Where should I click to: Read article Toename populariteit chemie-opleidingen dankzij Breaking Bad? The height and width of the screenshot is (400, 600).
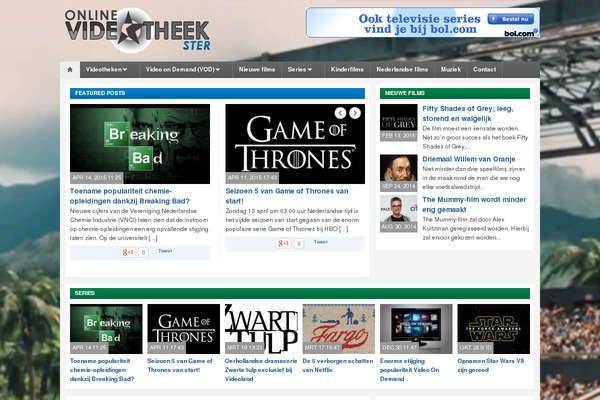pos(130,196)
